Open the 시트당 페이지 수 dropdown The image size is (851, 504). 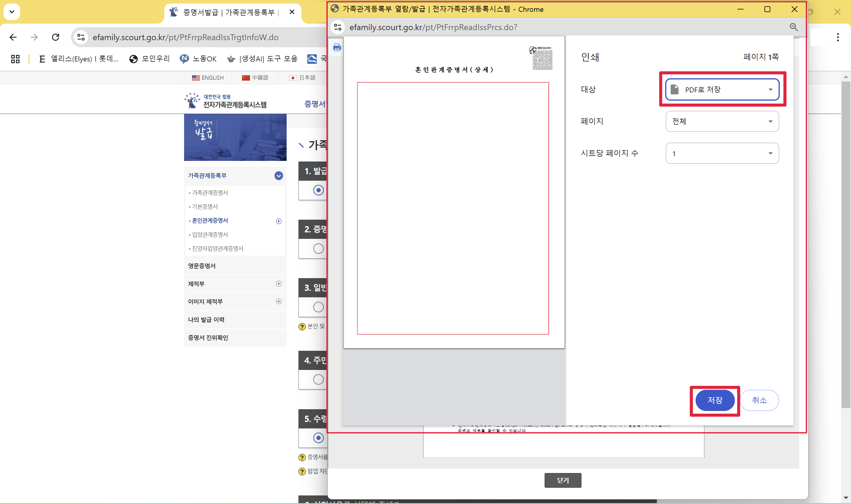[722, 153]
